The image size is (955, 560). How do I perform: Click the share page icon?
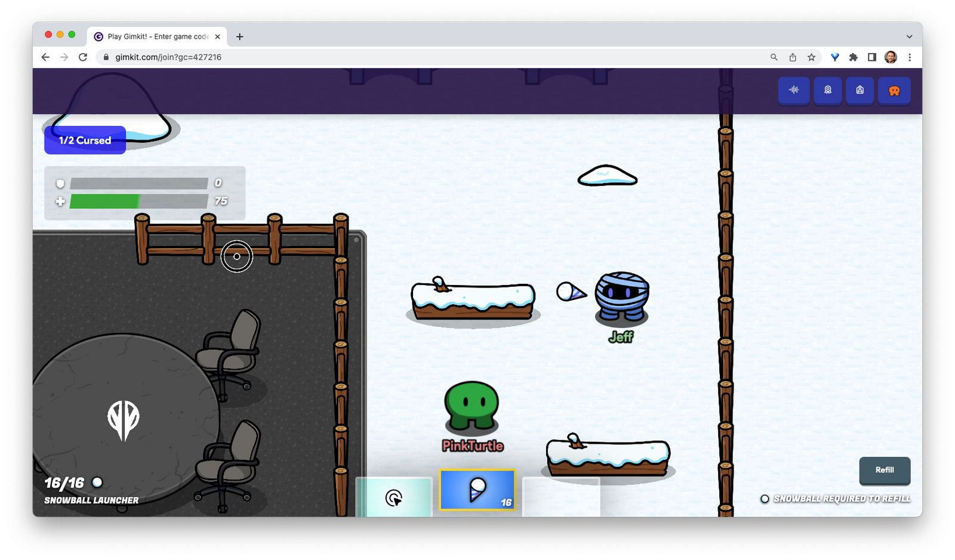(793, 57)
